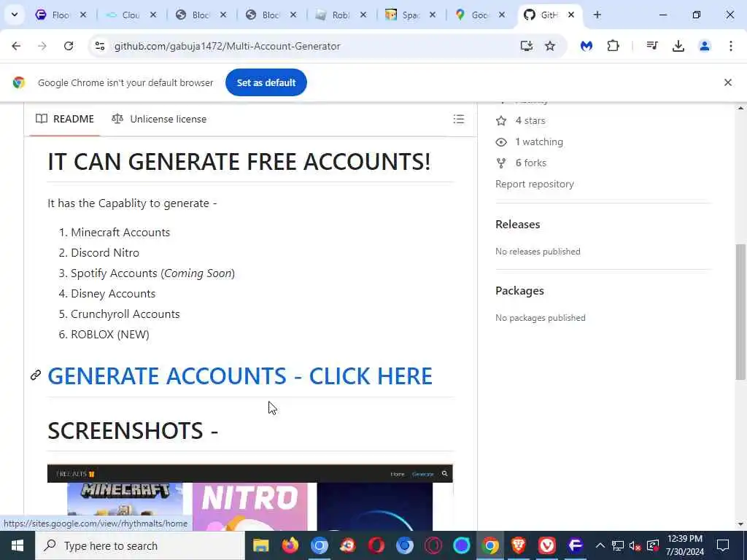The image size is (747, 560).
Task: Open File Explorer from the taskbar
Action: pyautogui.click(x=260, y=545)
